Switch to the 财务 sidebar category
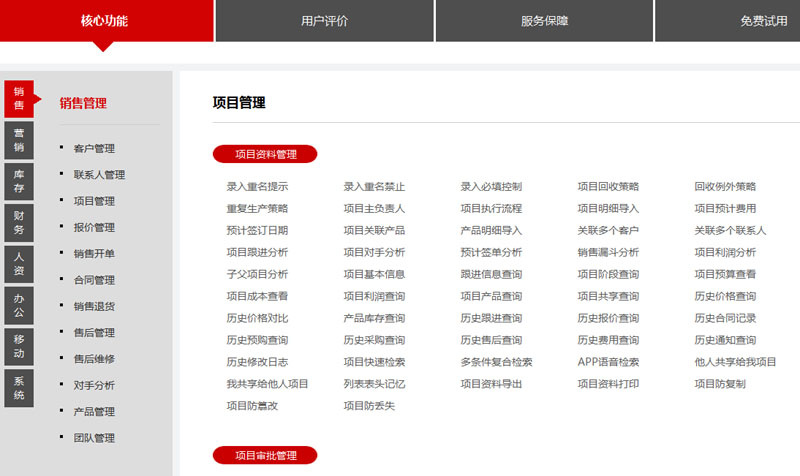The image size is (800, 476). [x=19, y=222]
